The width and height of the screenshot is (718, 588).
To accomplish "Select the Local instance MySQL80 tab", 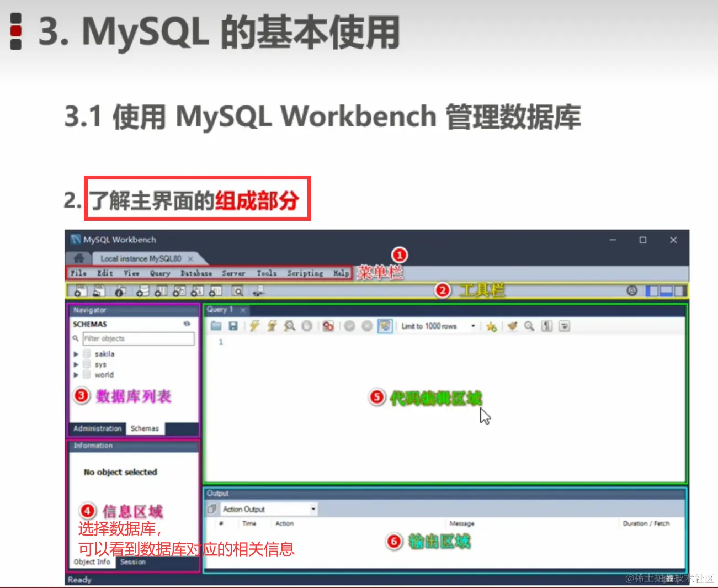I will (141, 258).
